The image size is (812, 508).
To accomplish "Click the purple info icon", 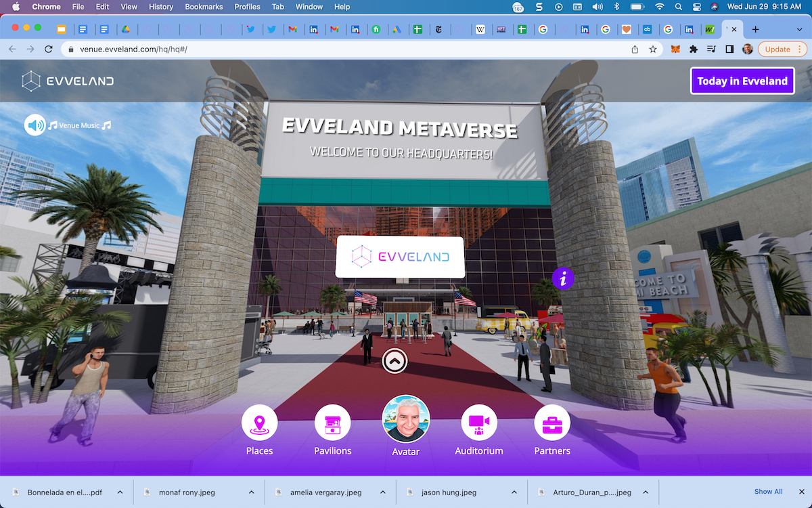I will pos(563,278).
